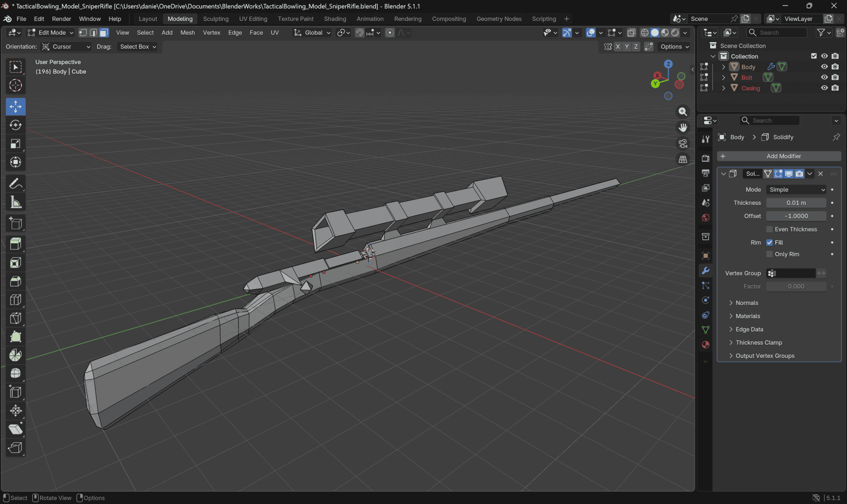This screenshot has height=504, width=847.
Task: Click the zoom viewport magnifier icon
Action: [x=683, y=111]
